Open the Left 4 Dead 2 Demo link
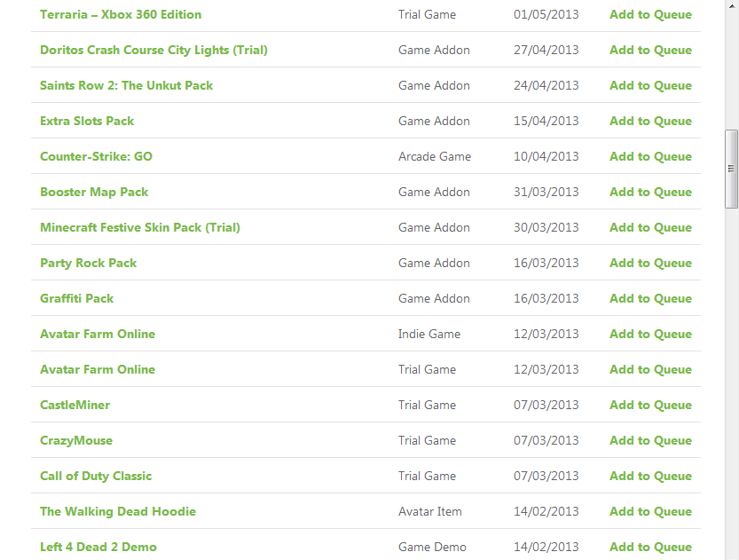Viewport: 739px width, 560px height. 98,548
